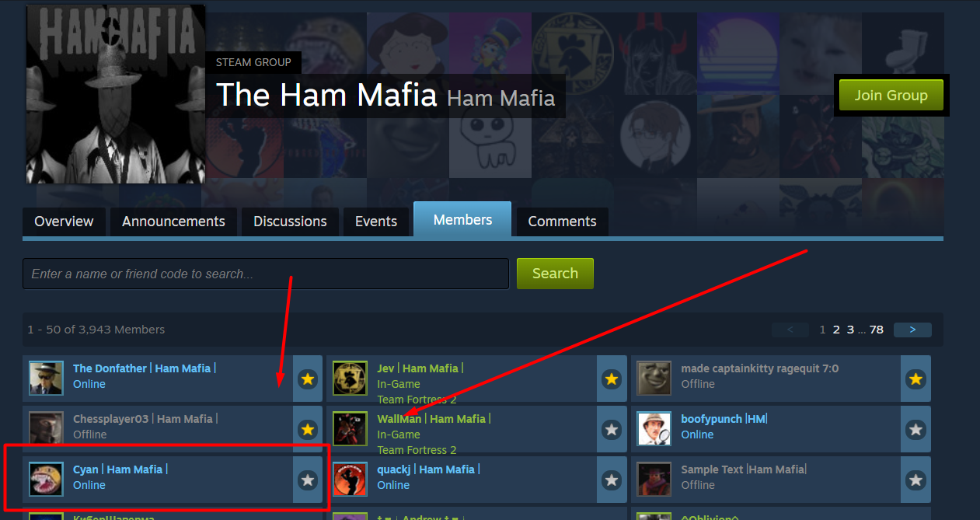This screenshot has height=520, width=980.
Task: Click the grey star beside Cyan
Action: click(x=308, y=480)
